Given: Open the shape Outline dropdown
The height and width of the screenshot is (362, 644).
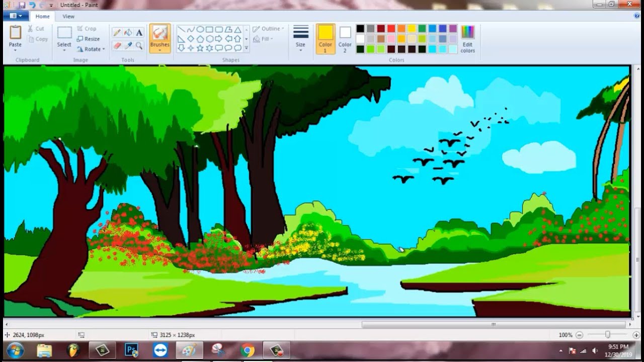Looking at the screenshot, I should tap(269, 29).
